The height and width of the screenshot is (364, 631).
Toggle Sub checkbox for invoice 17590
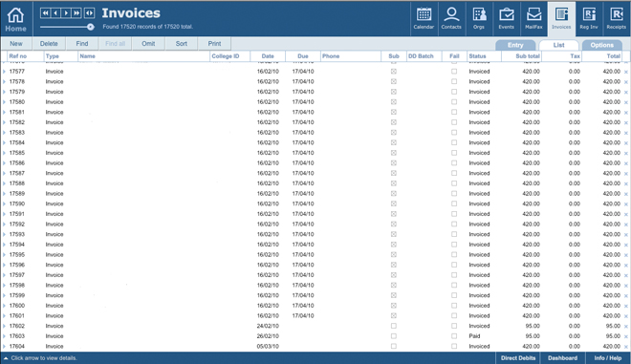394,203
